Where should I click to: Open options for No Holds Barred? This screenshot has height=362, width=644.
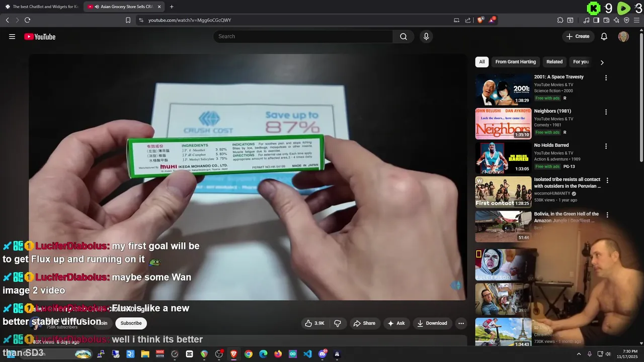coord(606,146)
